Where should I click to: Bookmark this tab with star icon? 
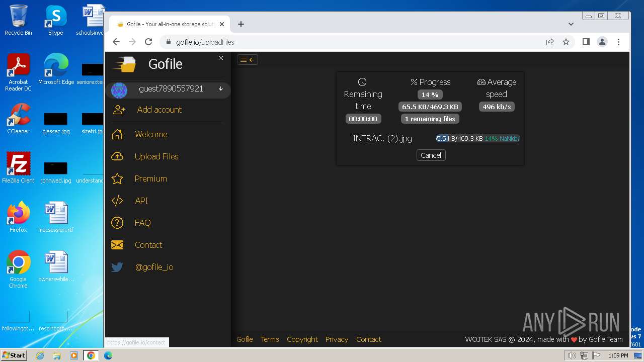pyautogui.click(x=566, y=42)
